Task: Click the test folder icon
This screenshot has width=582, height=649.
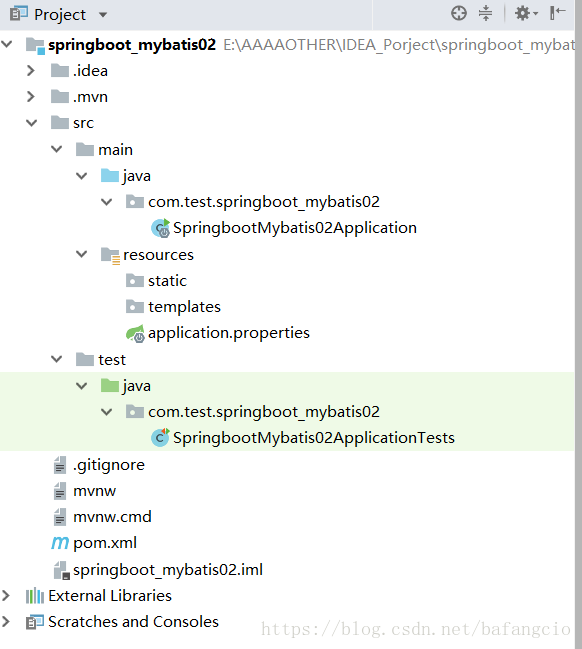Action: click(x=85, y=359)
